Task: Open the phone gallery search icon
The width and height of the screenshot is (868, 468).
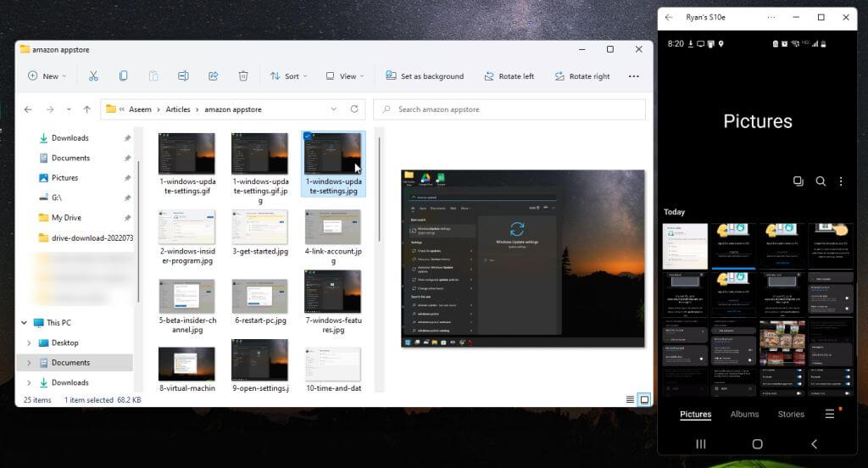Action: point(821,181)
